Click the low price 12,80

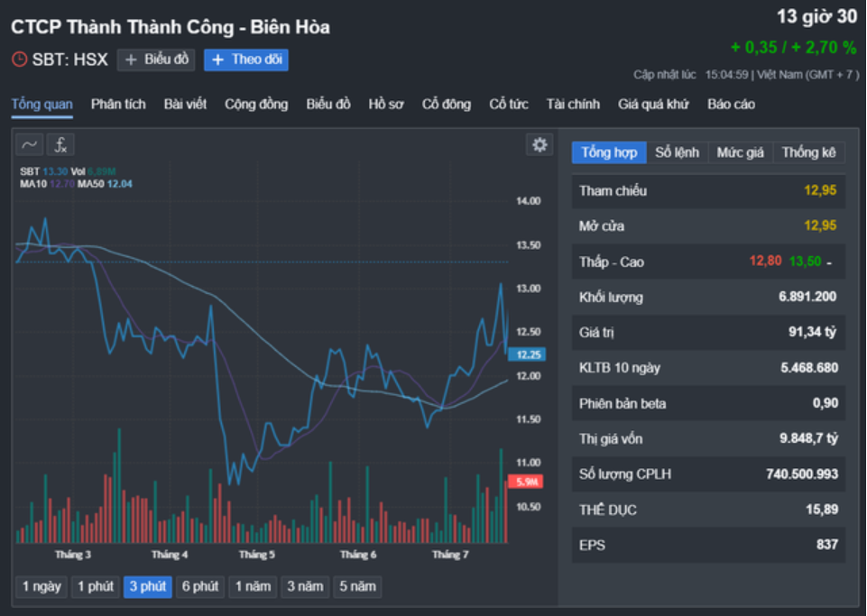click(765, 261)
